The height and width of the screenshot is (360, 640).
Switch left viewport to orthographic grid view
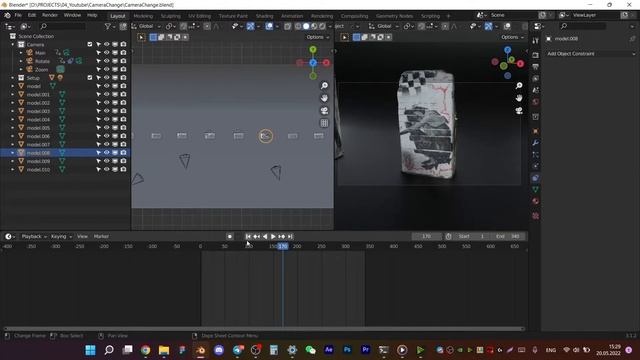tap(324, 123)
